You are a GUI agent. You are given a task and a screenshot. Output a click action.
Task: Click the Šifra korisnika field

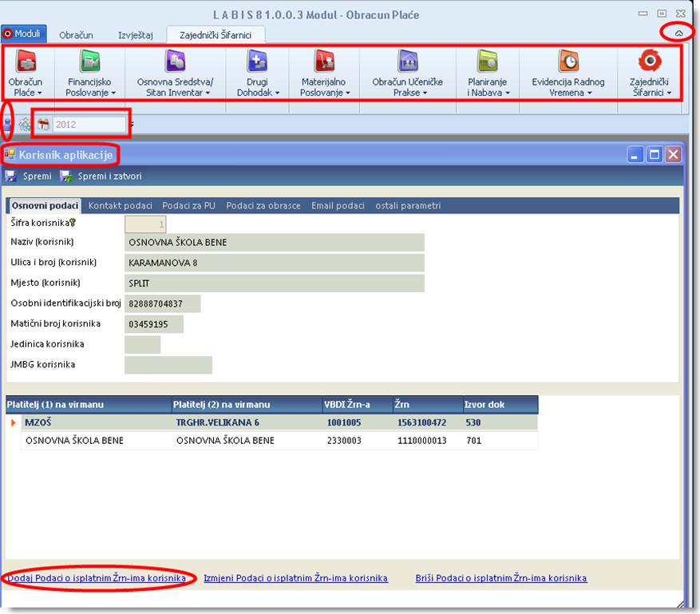click(145, 224)
